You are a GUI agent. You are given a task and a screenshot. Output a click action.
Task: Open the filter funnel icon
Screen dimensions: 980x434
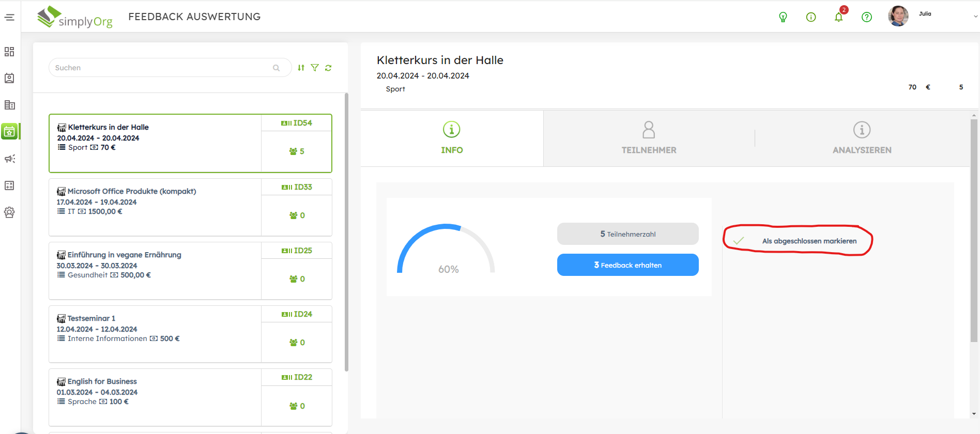(315, 68)
